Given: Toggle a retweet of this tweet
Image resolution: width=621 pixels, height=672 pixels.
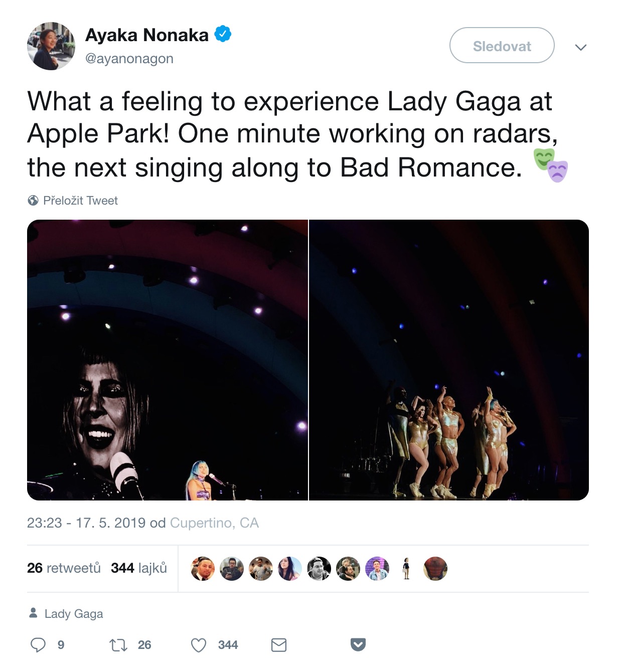Looking at the screenshot, I should click(119, 645).
